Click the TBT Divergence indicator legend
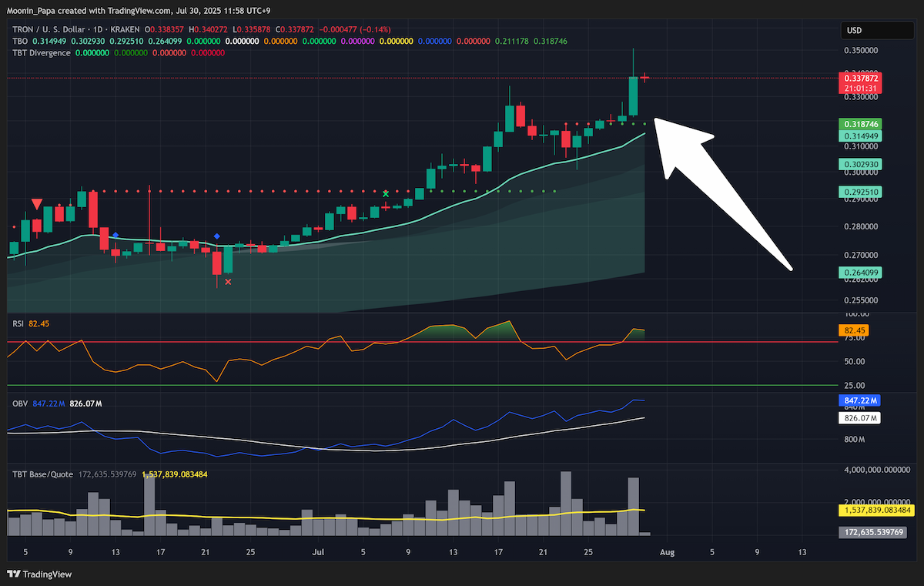This screenshot has height=586, width=924. [x=42, y=53]
